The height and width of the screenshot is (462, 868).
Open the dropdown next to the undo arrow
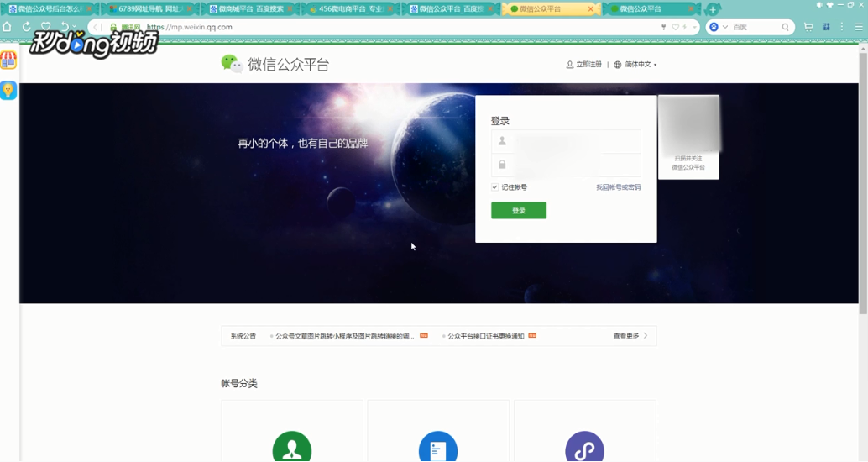74,27
